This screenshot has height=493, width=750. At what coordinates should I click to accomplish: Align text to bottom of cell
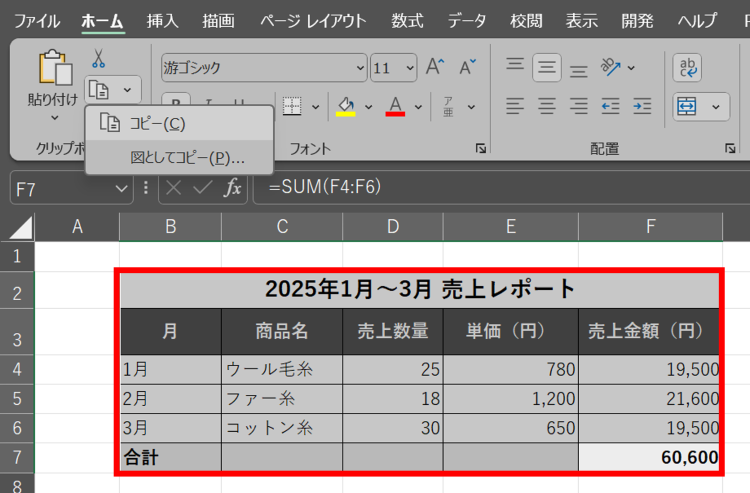pos(578,70)
